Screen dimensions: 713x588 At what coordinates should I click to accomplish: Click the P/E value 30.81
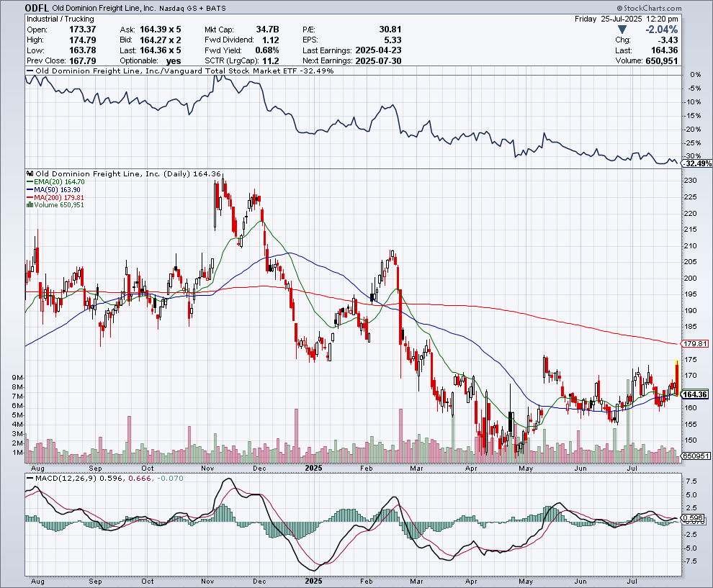coord(390,30)
